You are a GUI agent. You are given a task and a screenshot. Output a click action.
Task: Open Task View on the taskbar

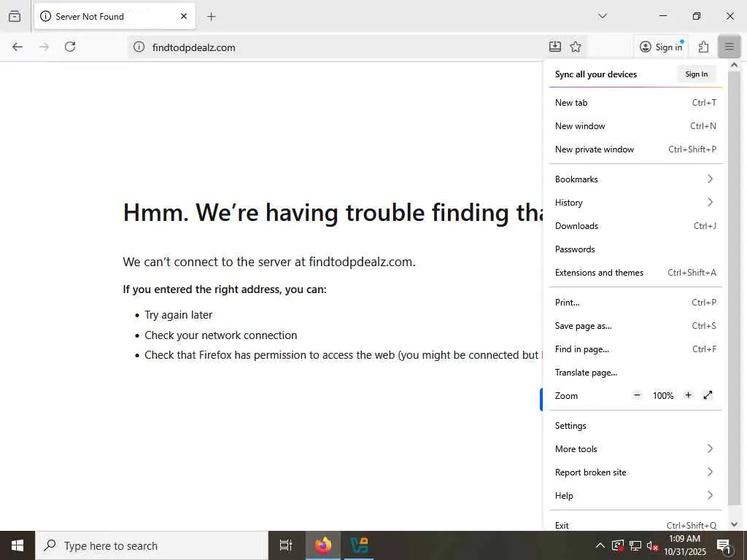coord(286,545)
